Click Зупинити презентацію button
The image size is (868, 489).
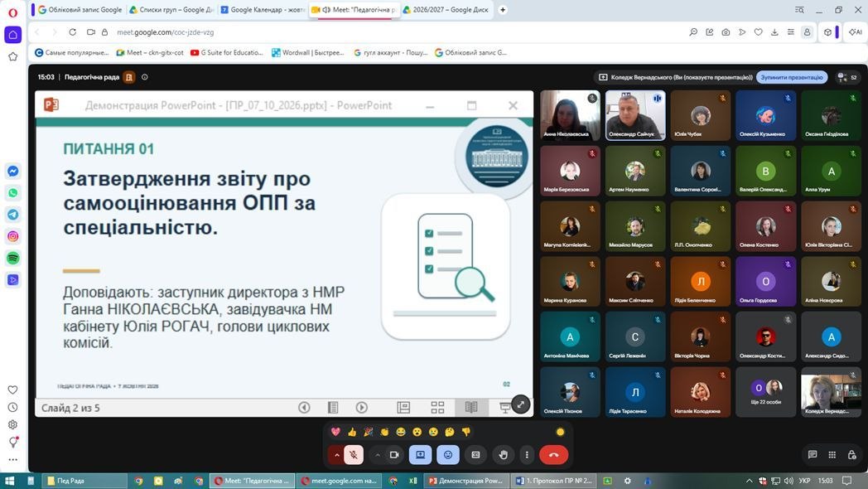coord(792,78)
